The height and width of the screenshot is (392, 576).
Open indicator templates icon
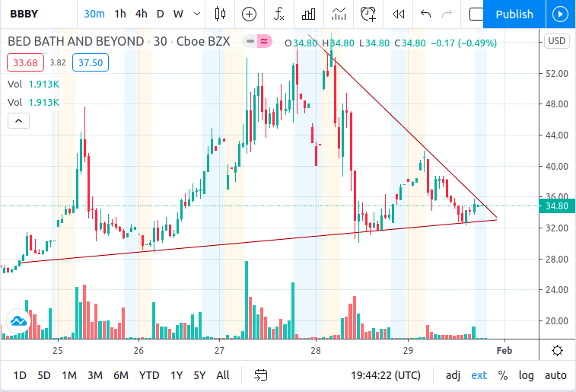339,14
